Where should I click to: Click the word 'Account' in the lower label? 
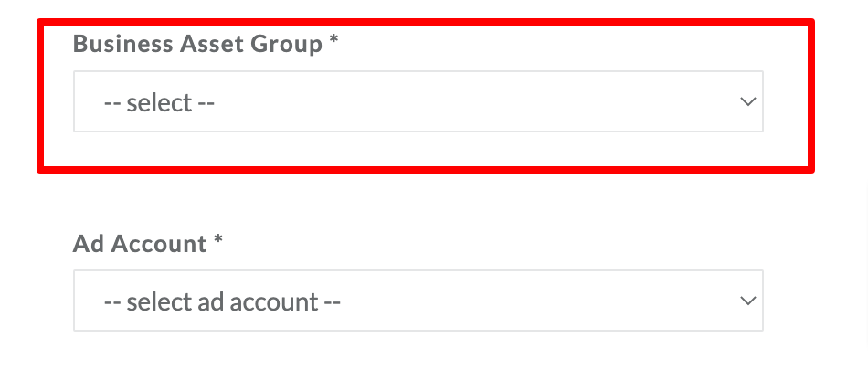click(x=159, y=243)
